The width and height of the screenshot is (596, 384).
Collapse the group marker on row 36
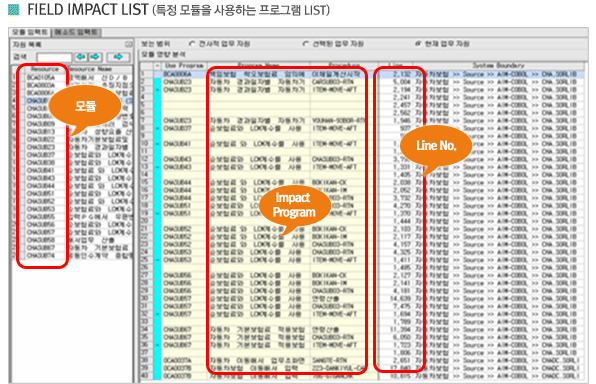158,345
